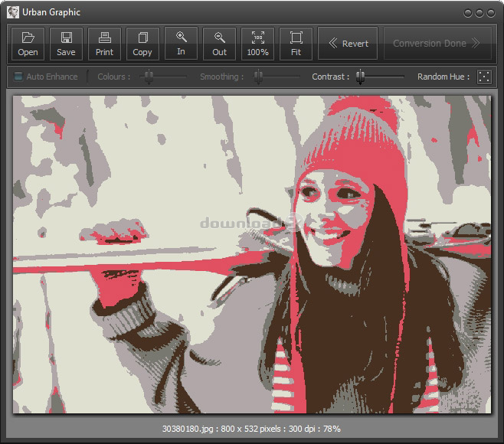The height and width of the screenshot is (444, 504).
Task: Fit image to window
Action: (x=296, y=44)
